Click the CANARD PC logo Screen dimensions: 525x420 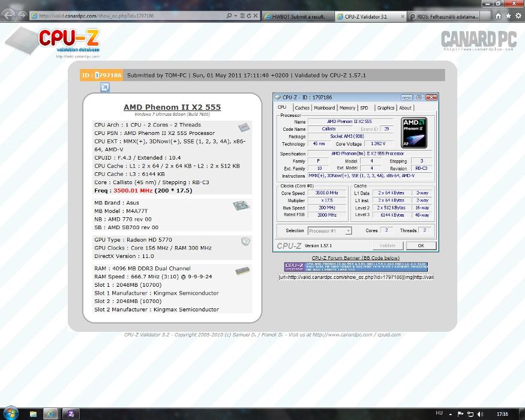coord(478,41)
